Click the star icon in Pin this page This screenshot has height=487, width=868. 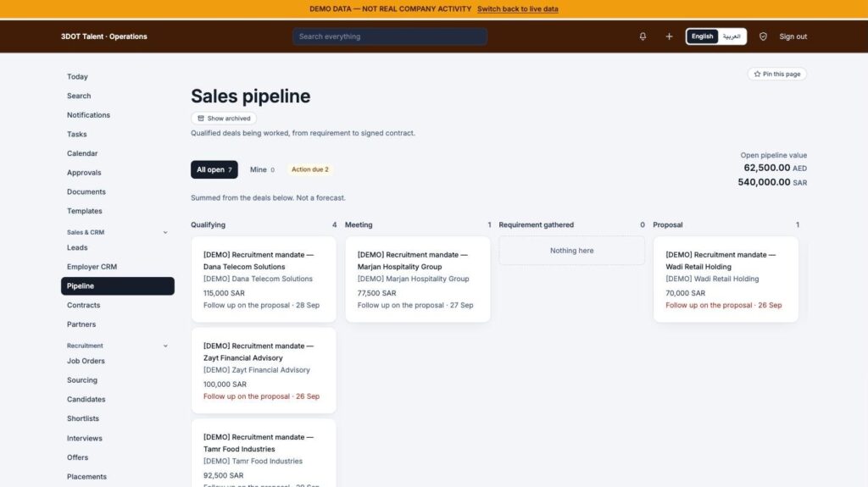coord(757,75)
